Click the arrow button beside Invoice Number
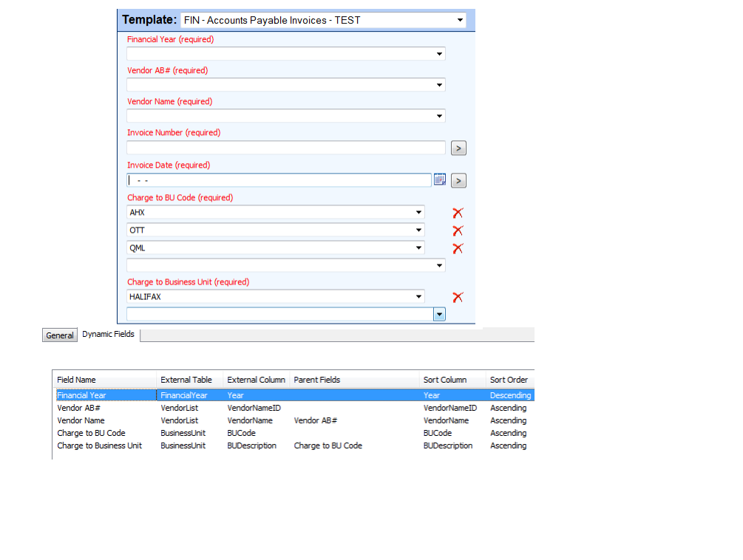743x560 pixels. (x=458, y=148)
